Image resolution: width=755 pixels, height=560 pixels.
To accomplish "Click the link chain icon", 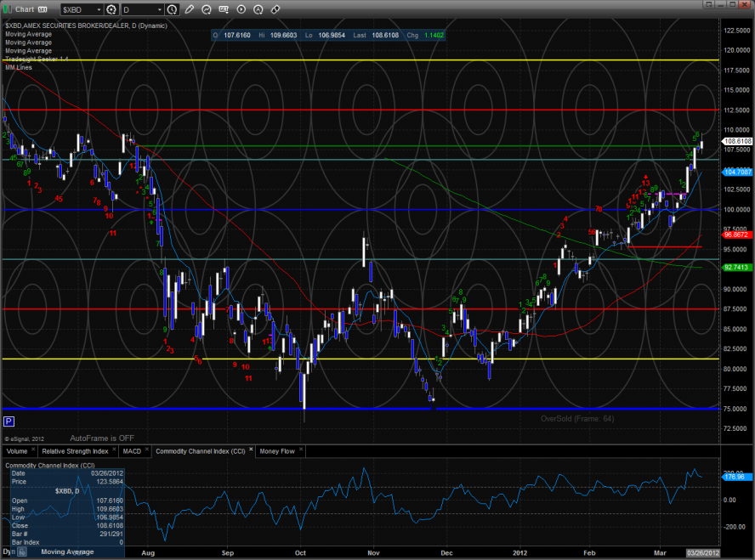I will tap(275, 9).
